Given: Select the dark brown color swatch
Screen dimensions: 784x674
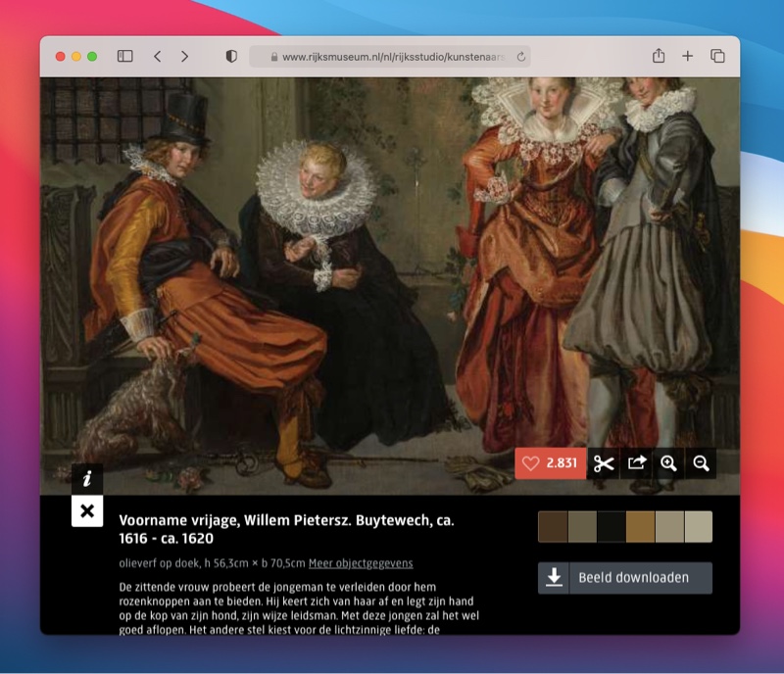Looking at the screenshot, I should pyautogui.click(x=553, y=526).
